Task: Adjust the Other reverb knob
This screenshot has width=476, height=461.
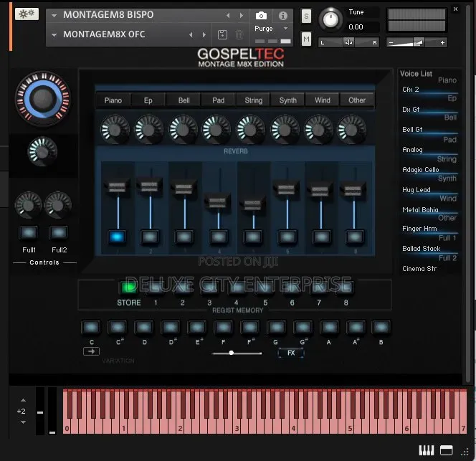Action: coord(352,130)
